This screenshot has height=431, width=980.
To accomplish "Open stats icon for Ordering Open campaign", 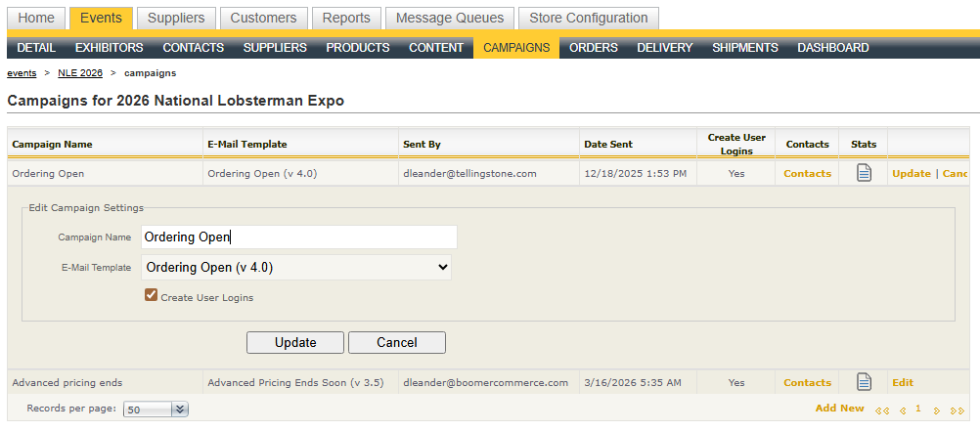I will pyautogui.click(x=864, y=173).
